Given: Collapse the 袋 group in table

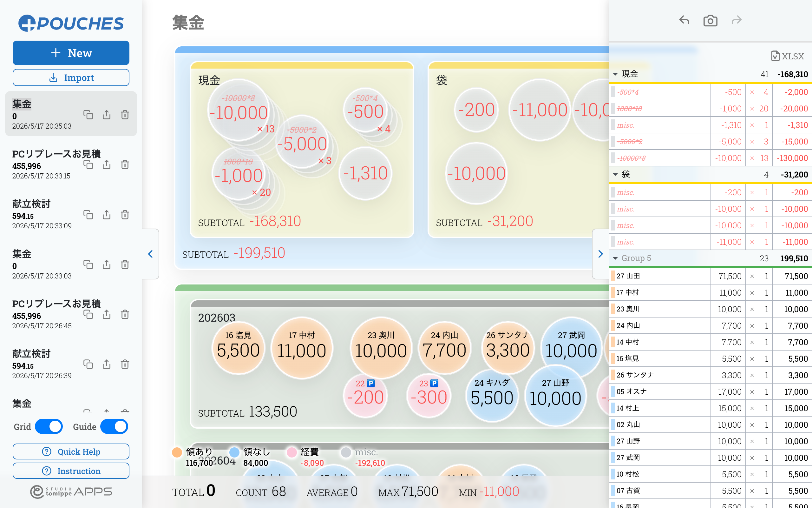Looking at the screenshot, I should coord(615,174).
